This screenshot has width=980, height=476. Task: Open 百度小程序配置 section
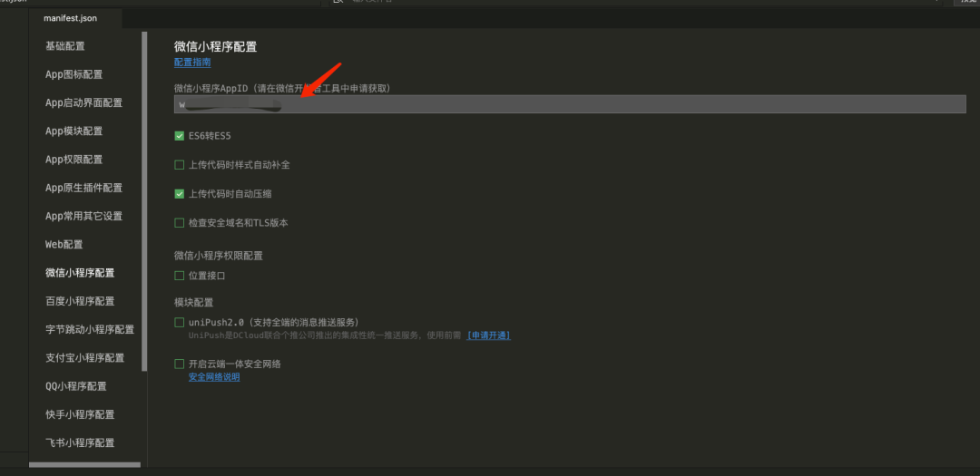[80, 301]
